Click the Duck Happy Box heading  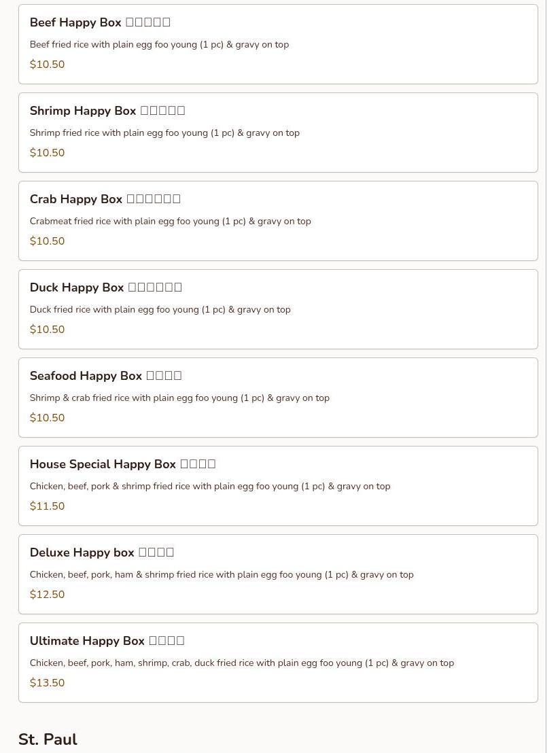point(105,287)
